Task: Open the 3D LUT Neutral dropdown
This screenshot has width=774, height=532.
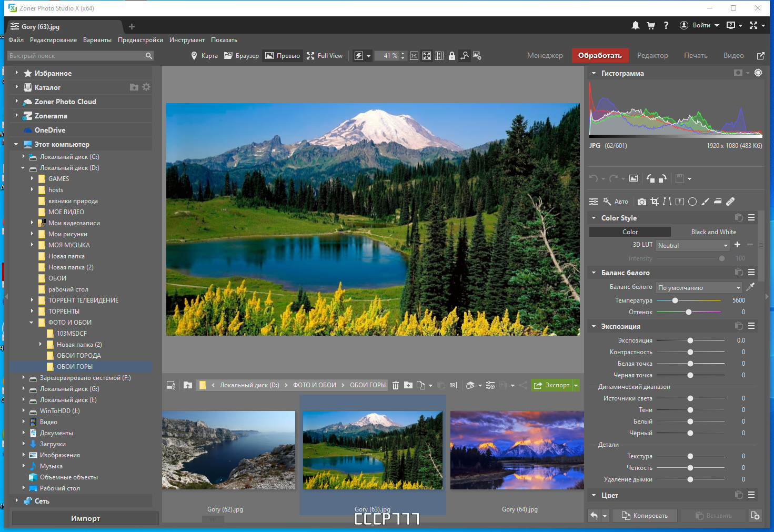Action: (x=692, y=246)
